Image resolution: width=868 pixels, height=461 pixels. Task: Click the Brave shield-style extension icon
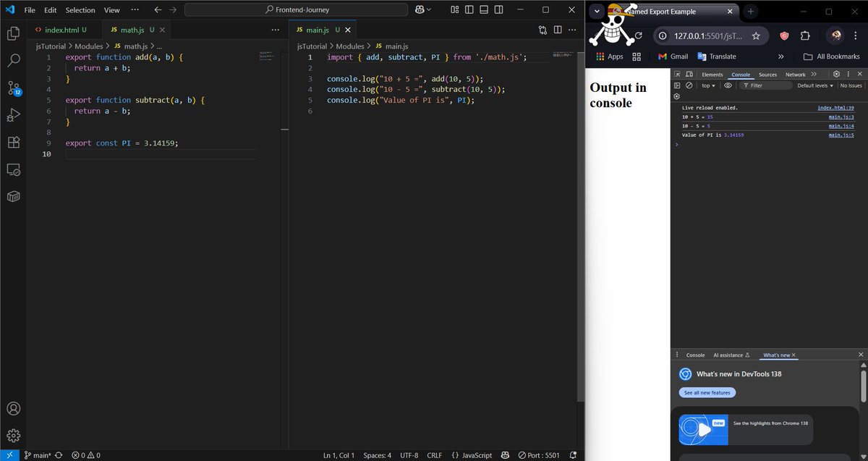pos(784,35)
